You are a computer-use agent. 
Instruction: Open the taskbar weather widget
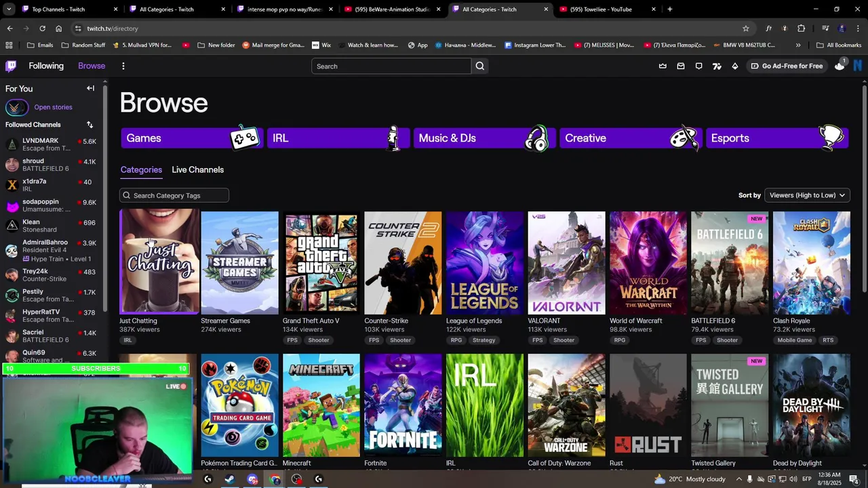[689, 479]
